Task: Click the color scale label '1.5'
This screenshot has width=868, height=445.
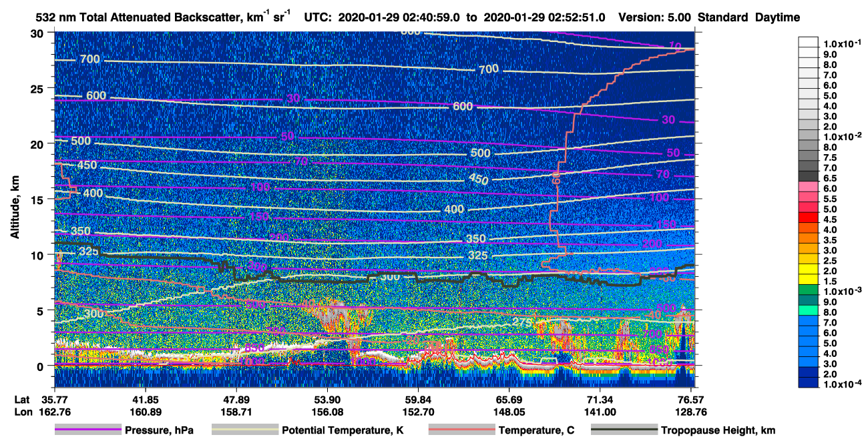Action: point(830,282)
